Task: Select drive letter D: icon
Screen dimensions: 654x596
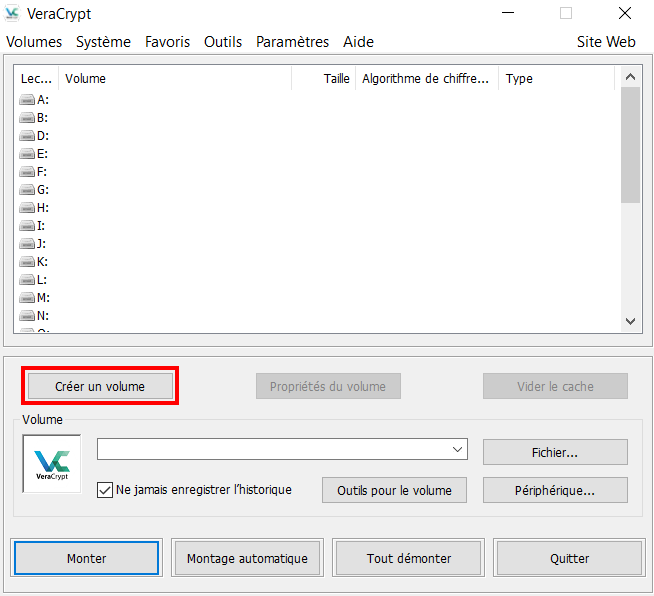Action: click(x=27, y=136)
